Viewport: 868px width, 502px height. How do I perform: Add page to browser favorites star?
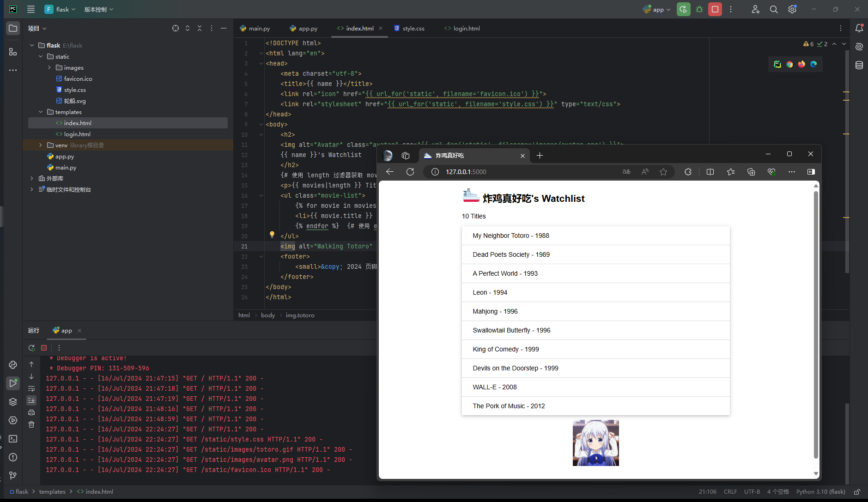click(663, 172)
